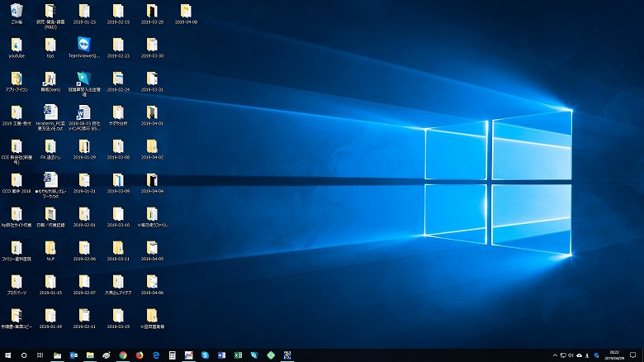The width and height of the screenshot is (644, 362).
Task: Open Skype from the taskbar
Action: coord(206,355)
